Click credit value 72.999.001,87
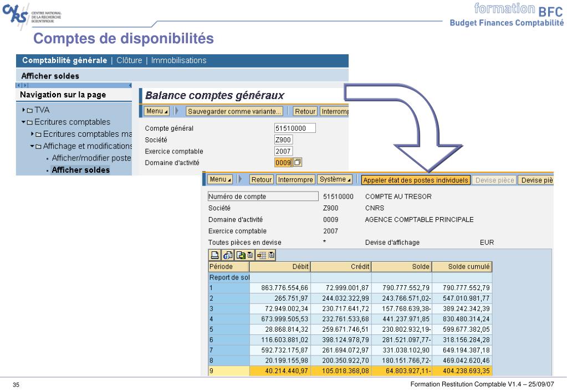 [347, 288]
